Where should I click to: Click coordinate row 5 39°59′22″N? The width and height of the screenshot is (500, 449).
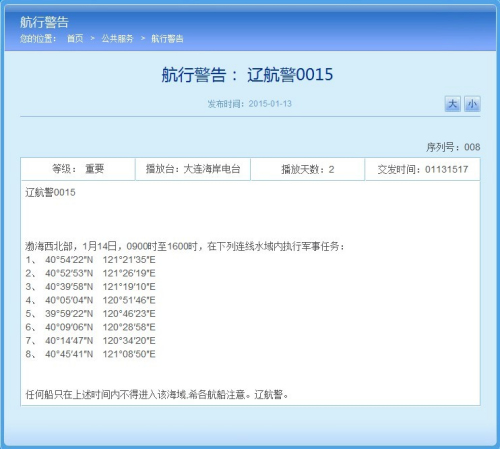pyautogui.click(x=90, y=314)
